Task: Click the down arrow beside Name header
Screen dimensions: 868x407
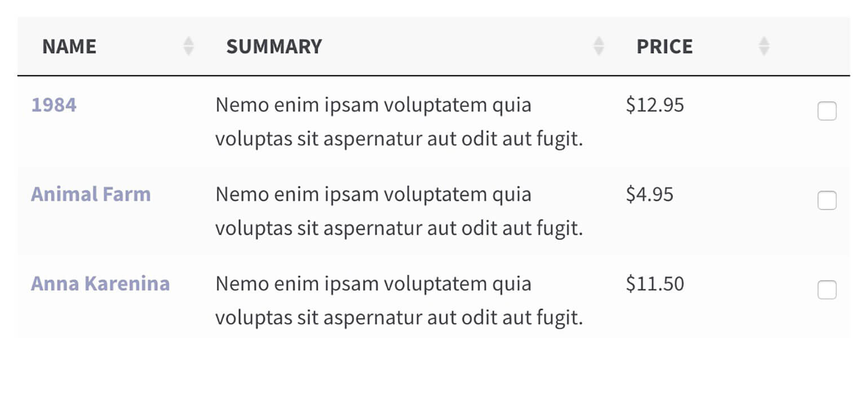Action: coord(189,51)
